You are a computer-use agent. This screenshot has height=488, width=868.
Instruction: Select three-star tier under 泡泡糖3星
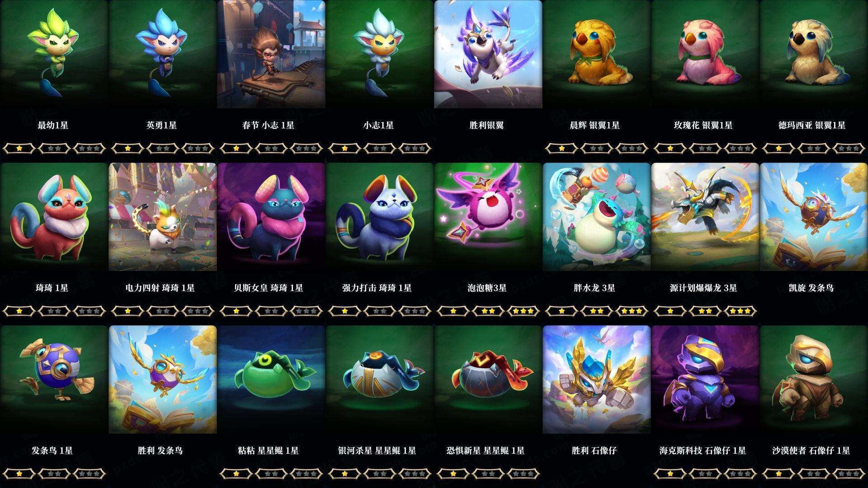tap(524, 311)
